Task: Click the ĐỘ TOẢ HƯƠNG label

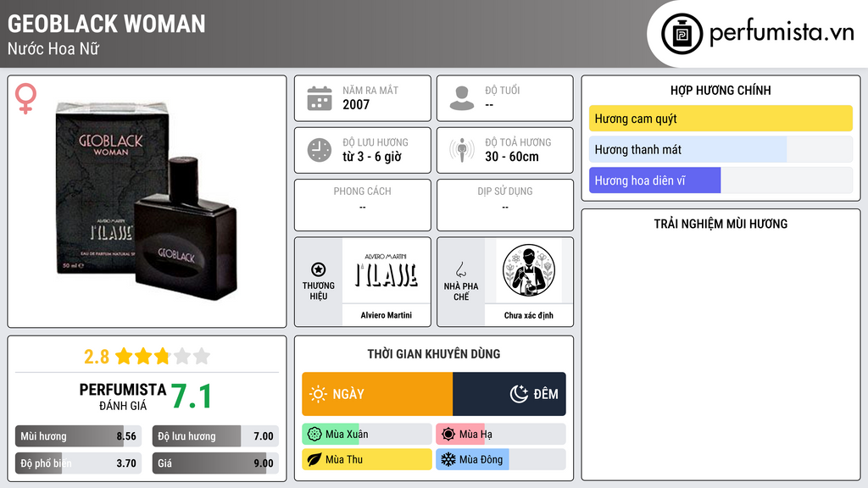Action: (518, 142)
